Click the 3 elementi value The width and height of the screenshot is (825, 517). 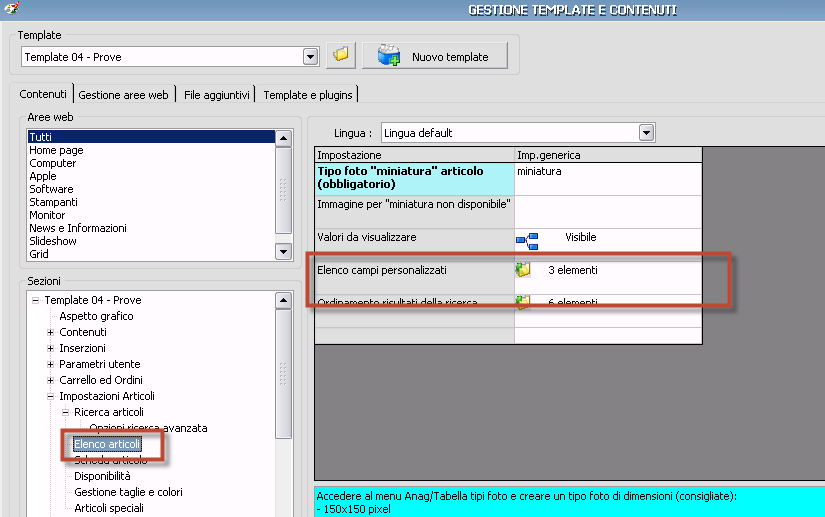tap(572, 270)
